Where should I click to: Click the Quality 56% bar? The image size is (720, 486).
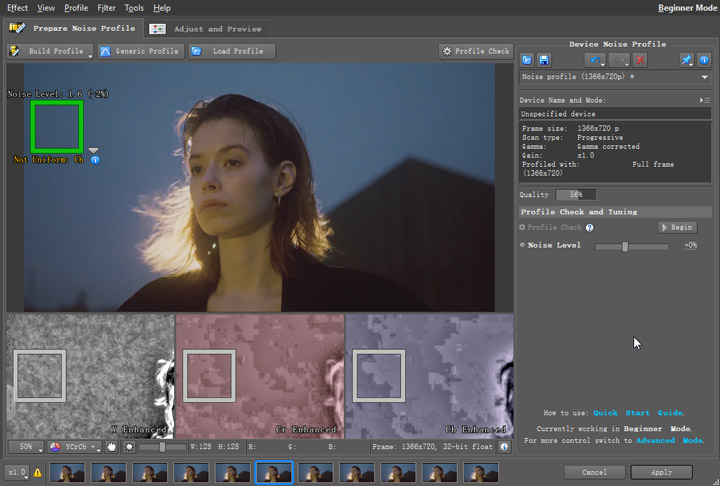coord(576,195)
